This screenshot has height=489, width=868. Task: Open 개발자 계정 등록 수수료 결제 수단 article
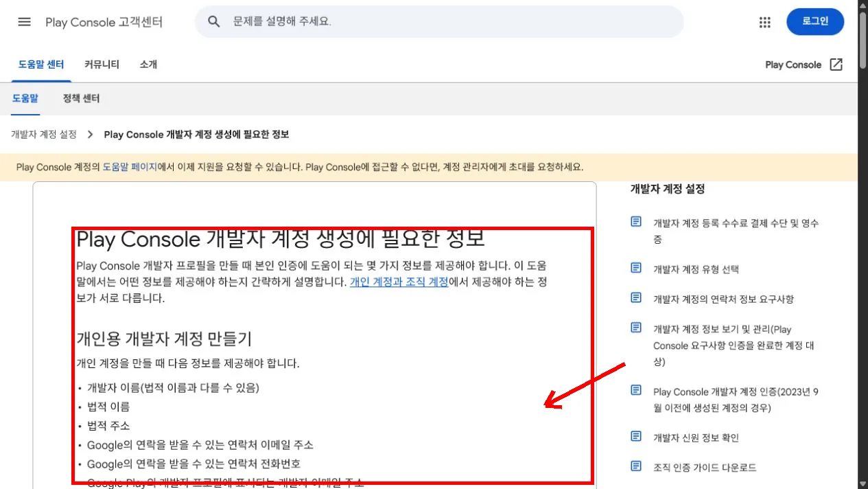point(736,231)
